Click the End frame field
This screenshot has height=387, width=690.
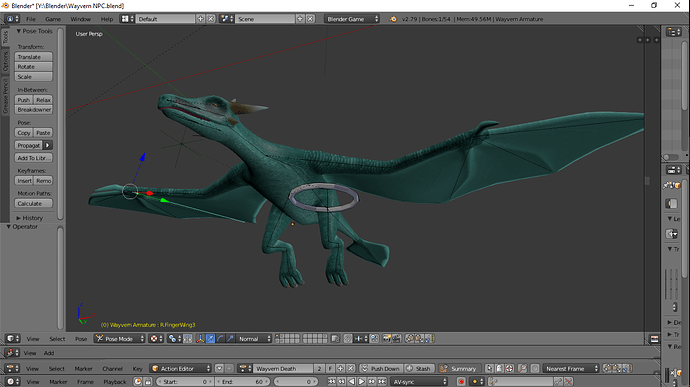coord(243,382)
